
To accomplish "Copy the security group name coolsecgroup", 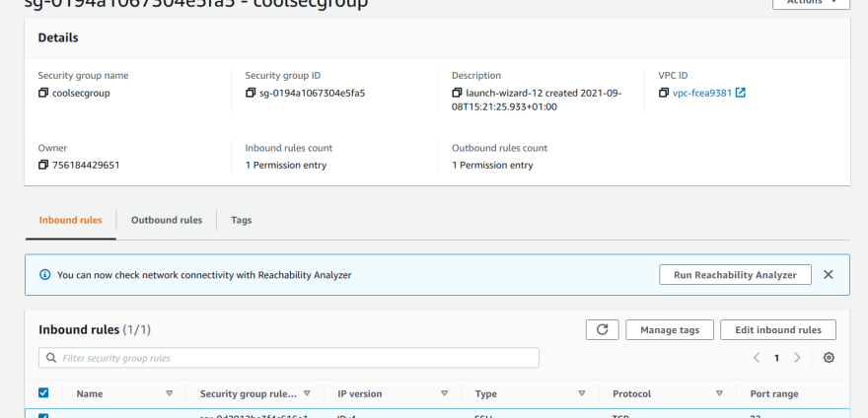I will tap(43, 93).
